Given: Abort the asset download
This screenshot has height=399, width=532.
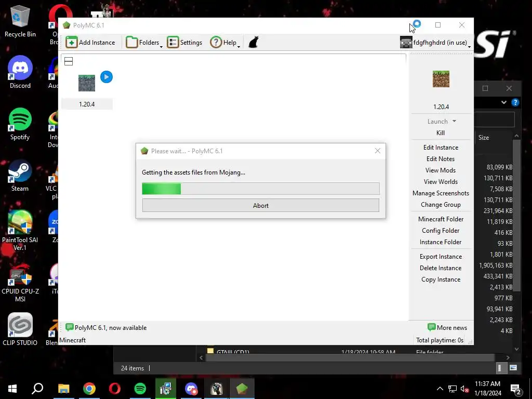Looking at the screenshot, I should coord(261,205).
